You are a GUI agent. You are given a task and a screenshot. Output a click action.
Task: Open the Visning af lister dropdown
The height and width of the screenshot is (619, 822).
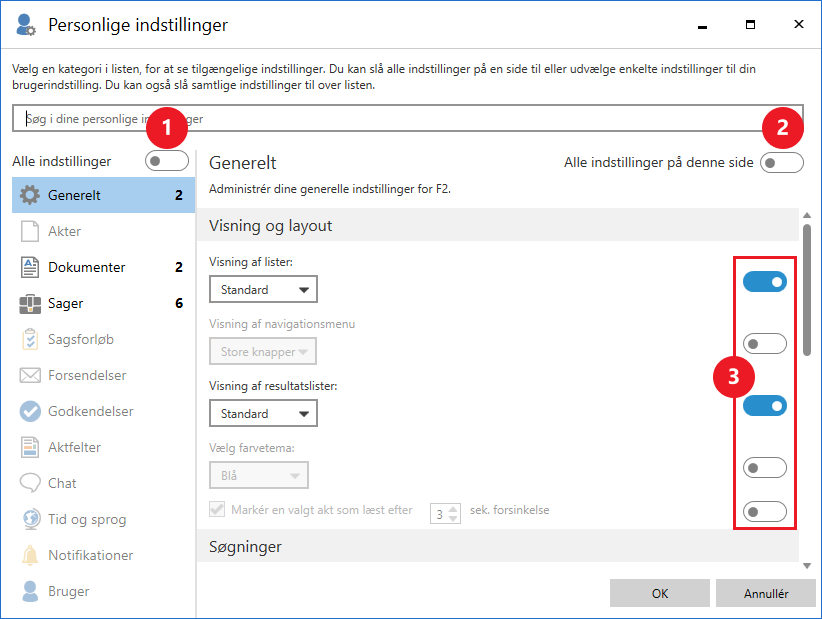pyautogui.click(x=263, y=290)
